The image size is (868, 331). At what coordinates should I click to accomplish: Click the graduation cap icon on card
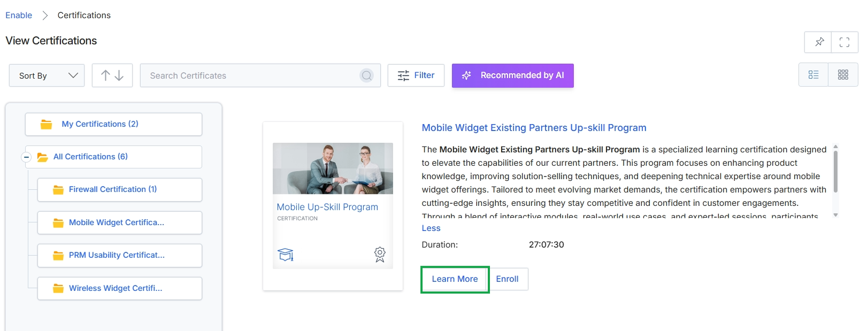(286, 255)
